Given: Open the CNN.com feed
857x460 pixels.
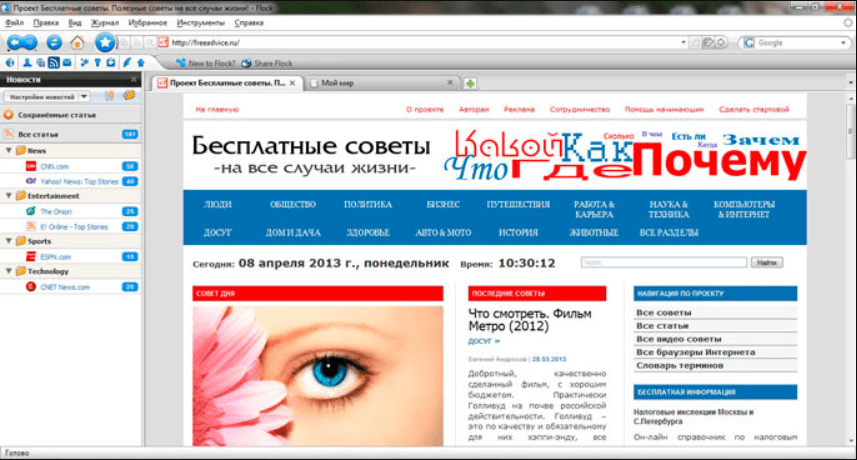Looking at the screenshot, I should (55, 166).
